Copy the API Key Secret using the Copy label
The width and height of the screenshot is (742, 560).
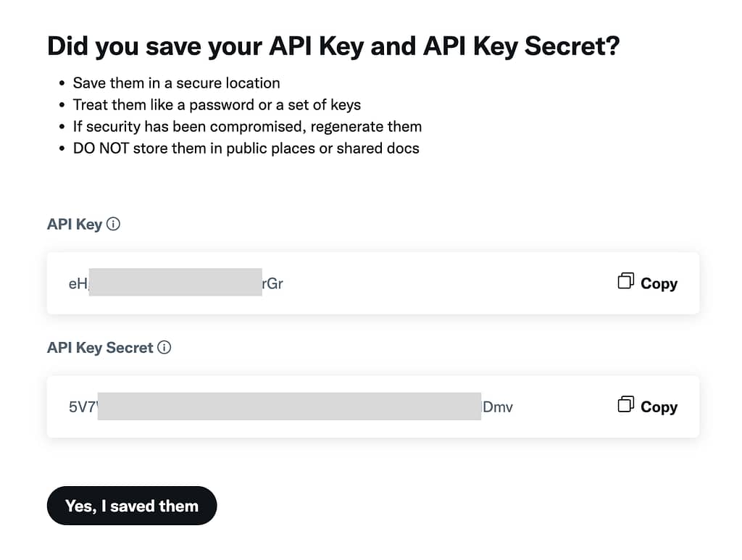point(659,406)
